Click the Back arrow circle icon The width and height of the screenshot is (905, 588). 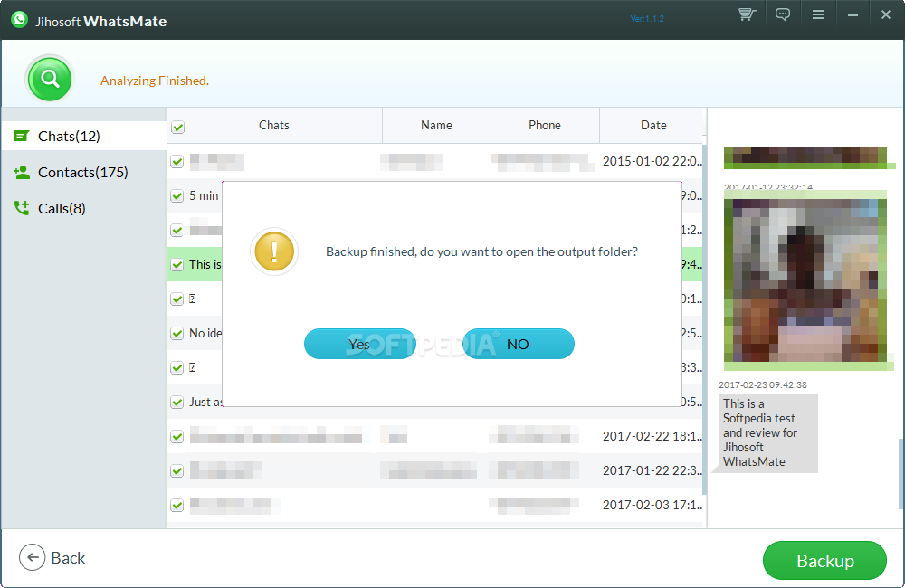[x=33, y=557]
